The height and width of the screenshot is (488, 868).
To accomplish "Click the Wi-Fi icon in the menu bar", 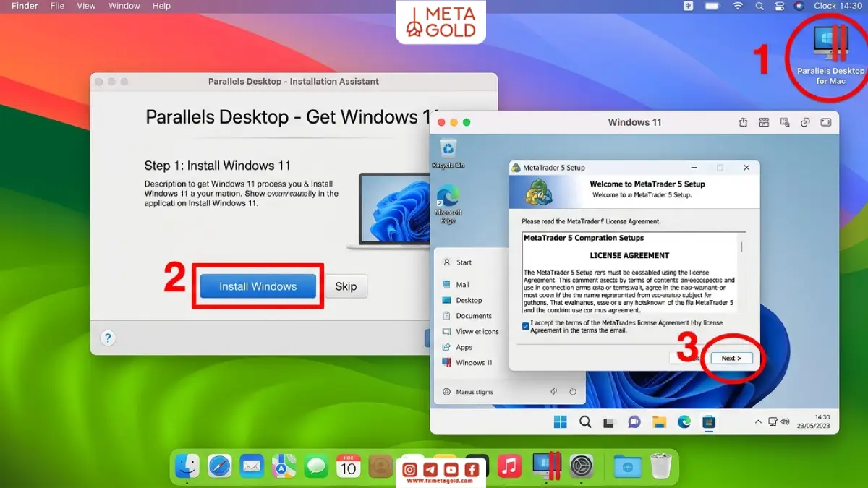I will click(x=738, y=6).
